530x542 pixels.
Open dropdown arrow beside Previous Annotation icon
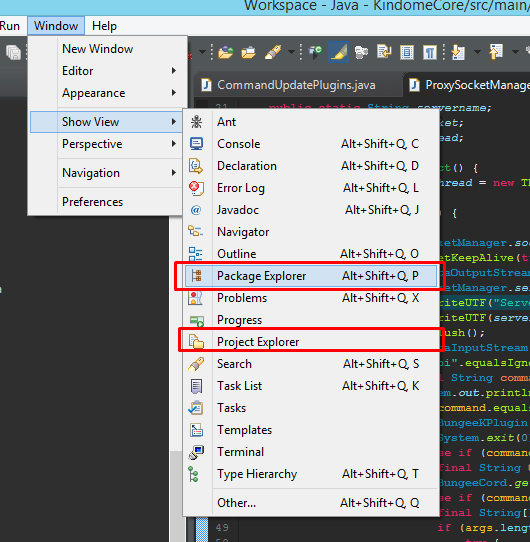click(x=515, y=53)
